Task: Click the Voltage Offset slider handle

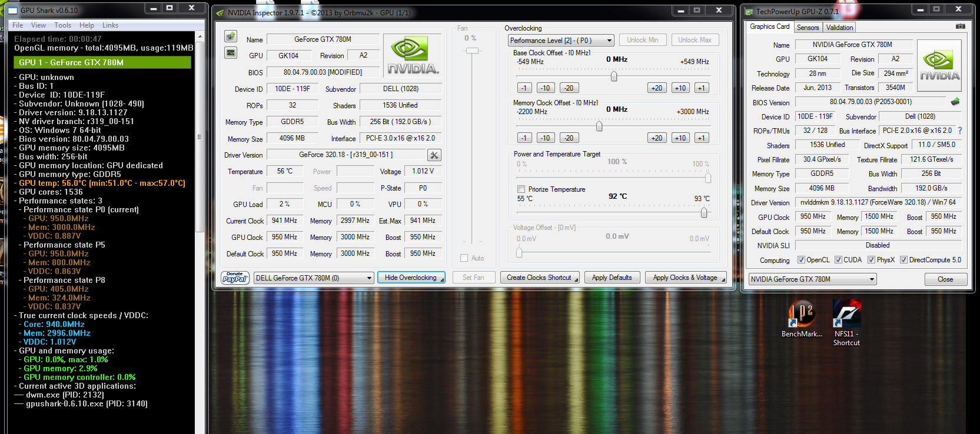Action: coord(519,252)
